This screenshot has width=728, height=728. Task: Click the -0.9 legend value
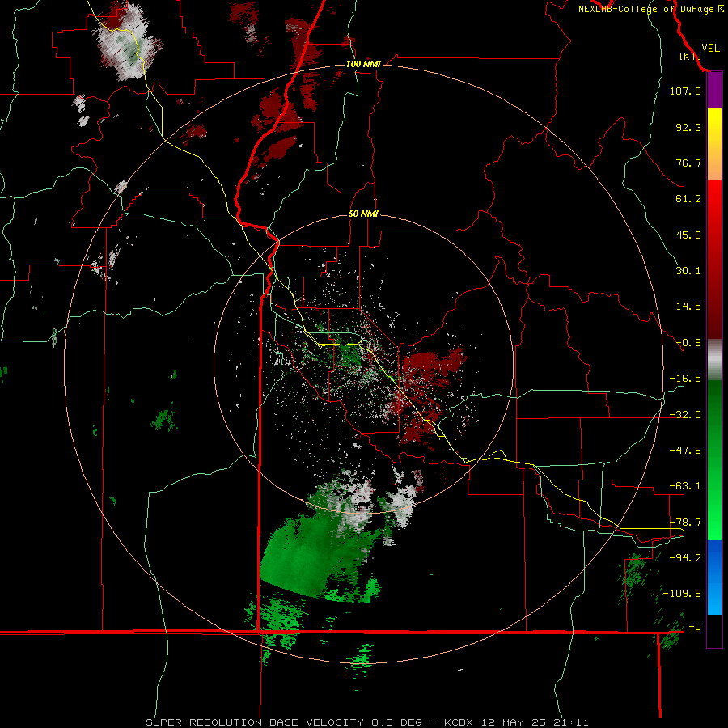click(688, 343)
